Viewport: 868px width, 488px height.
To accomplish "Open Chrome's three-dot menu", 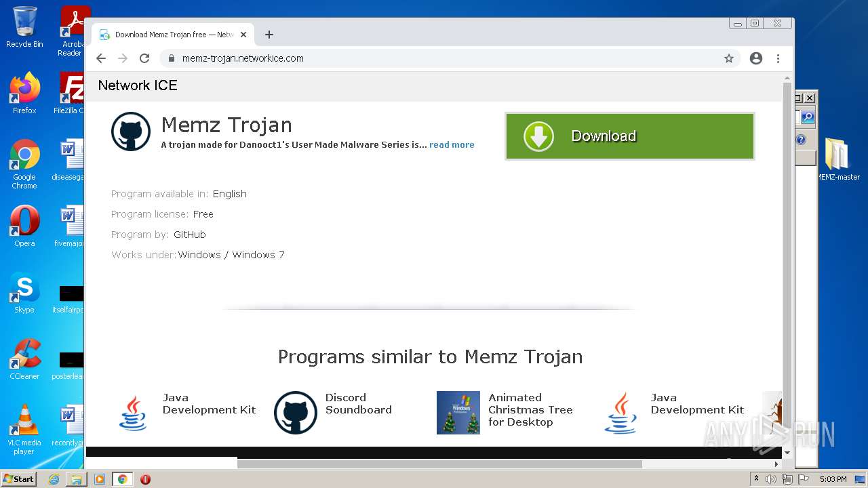I will [x=778, y=58].
